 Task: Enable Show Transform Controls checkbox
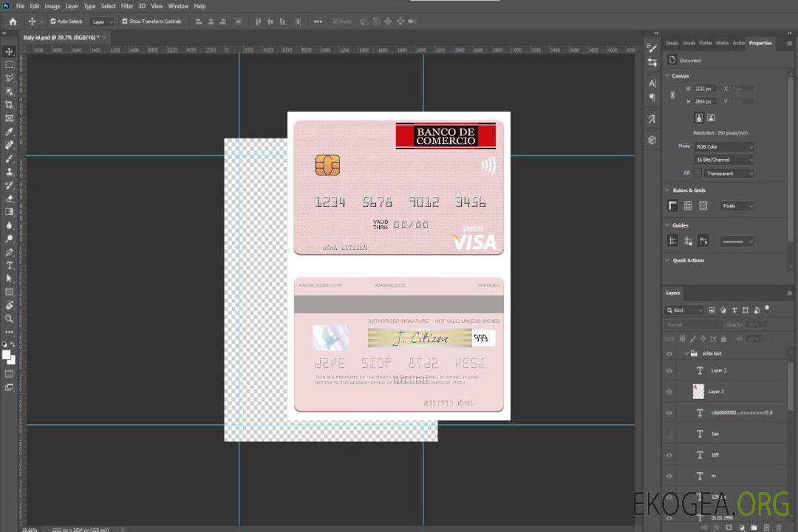[125, 21]
